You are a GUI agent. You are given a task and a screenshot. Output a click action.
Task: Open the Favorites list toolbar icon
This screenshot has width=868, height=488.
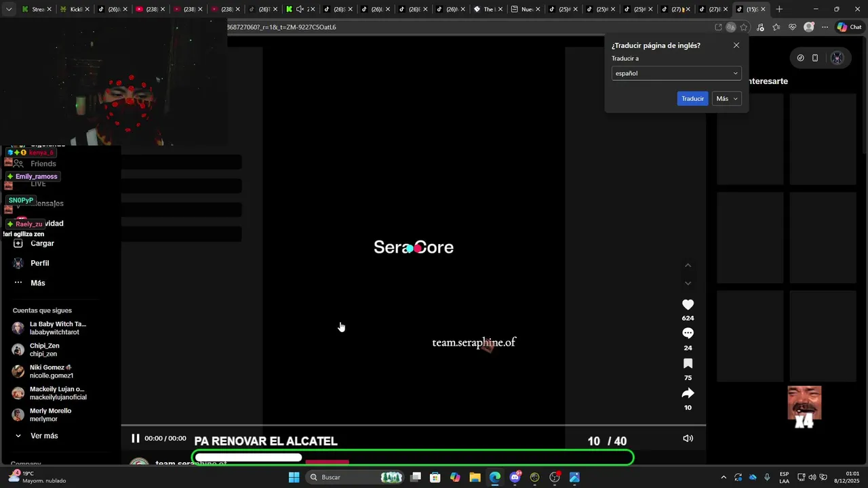[776, 27]
